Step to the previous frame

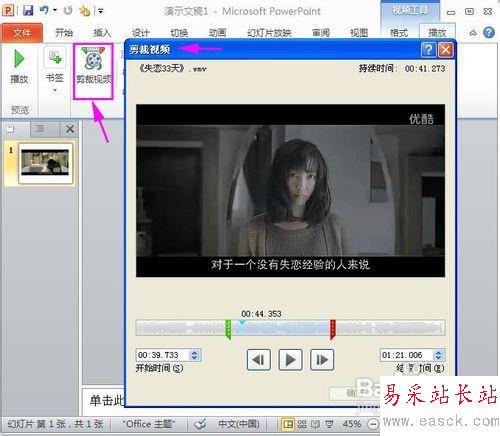(259, 360)
